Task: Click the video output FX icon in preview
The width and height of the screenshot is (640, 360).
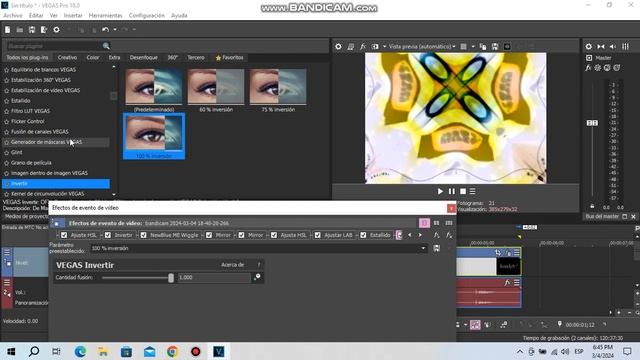Action: coord(362,47)
